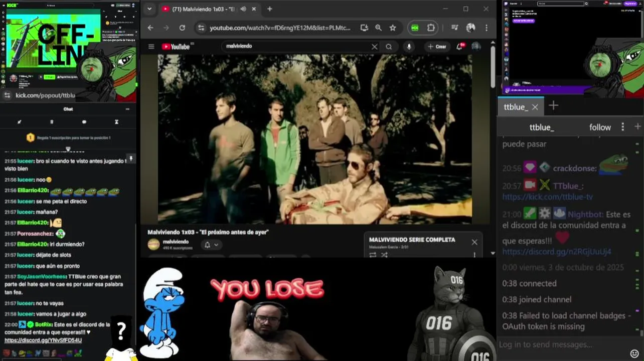Image resolution: width=644 pixels, height=361 pixels.
Task: Open the kick.com/ttblue-tv link in Chatterino
Action: (547, 197)
